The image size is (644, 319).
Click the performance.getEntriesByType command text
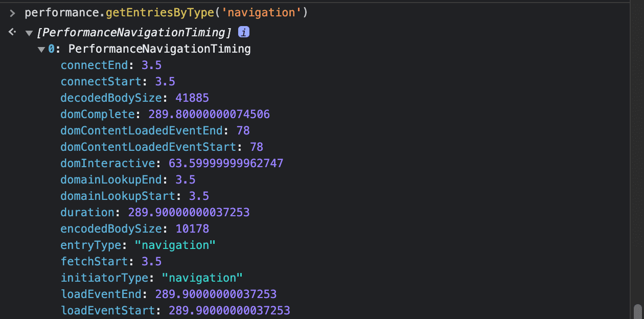[166, 13]
